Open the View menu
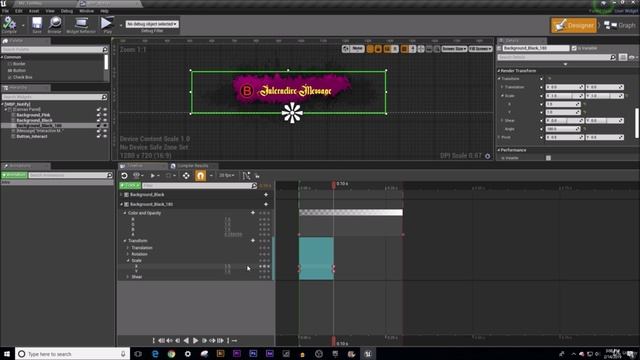 [50, 11]
